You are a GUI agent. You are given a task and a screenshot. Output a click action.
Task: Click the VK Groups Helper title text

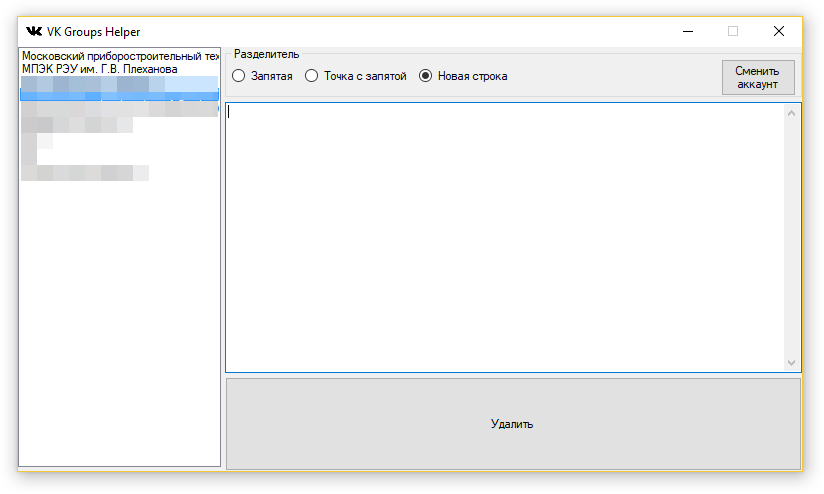tap(93, 31)
